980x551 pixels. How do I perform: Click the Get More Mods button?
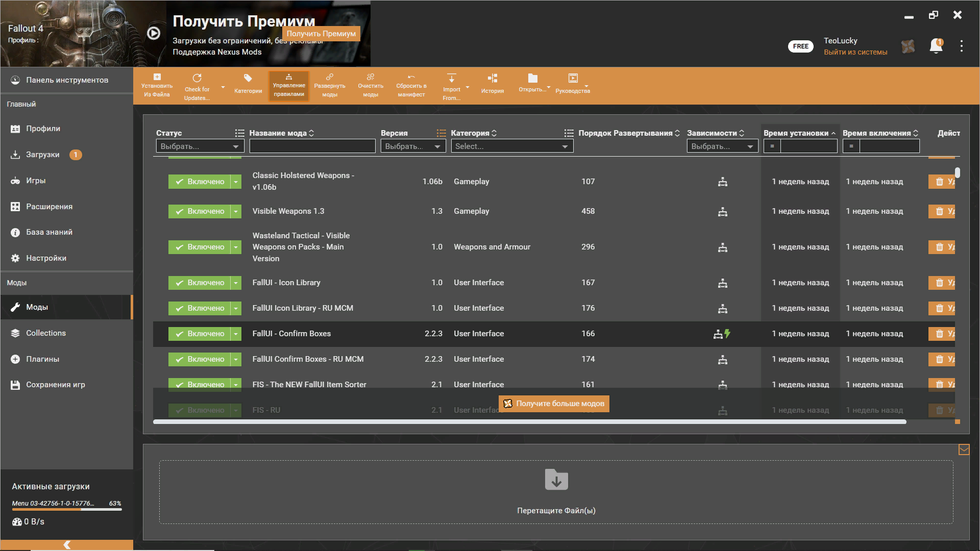click(x=554, y=404)
